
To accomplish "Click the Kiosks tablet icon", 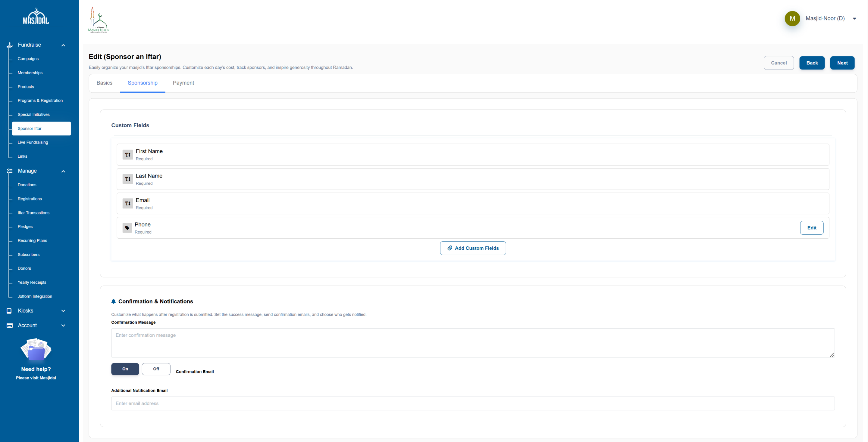I will 9,311.
